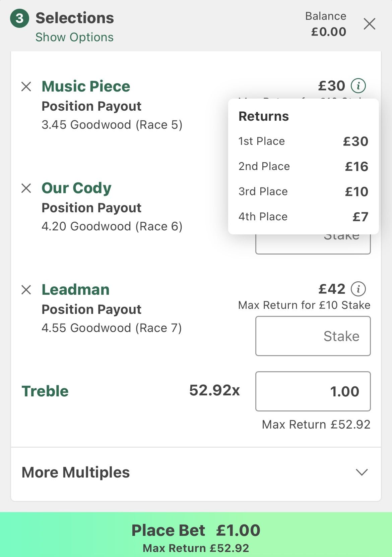Click Show Options link
Image resolution: width=392 pixels, height=557 pixels.
click(74, 37)
